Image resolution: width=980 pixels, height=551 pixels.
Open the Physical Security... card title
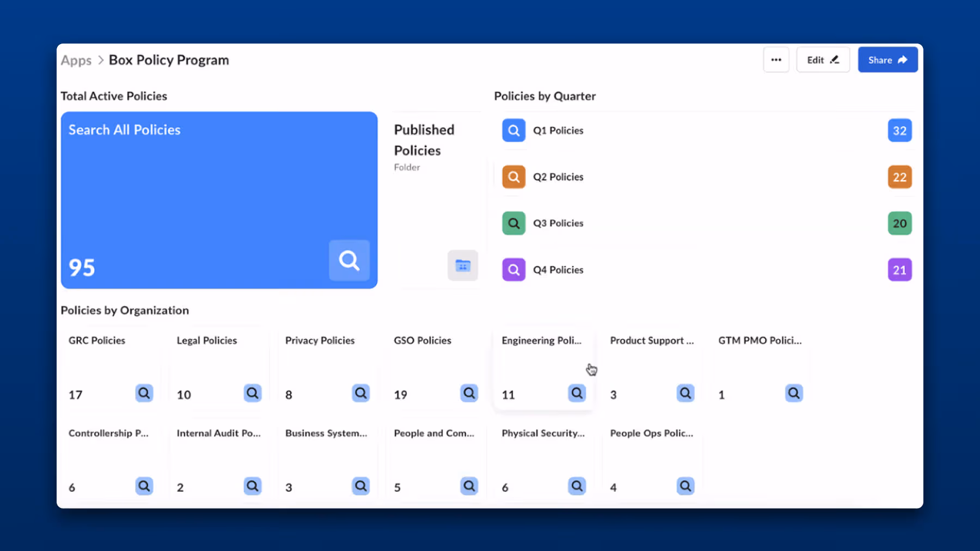tap(543, 433)
